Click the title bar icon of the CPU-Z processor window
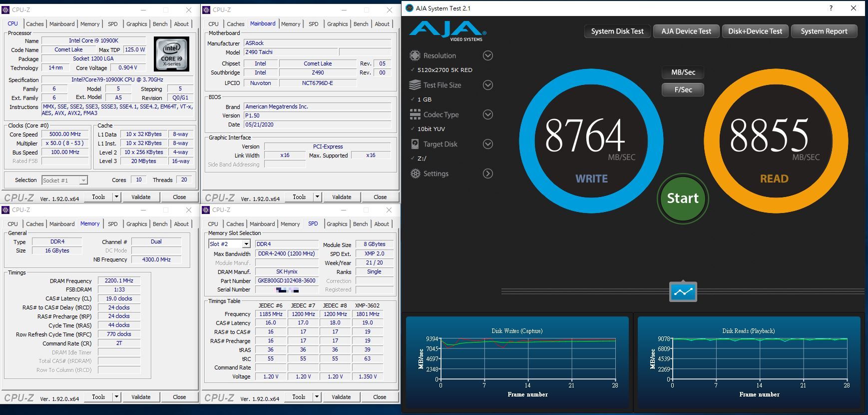 [6, 9]
